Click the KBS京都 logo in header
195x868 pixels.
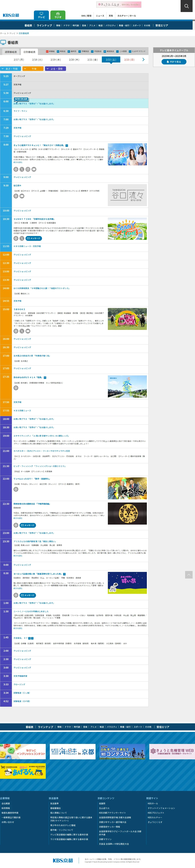pos(11,15)
